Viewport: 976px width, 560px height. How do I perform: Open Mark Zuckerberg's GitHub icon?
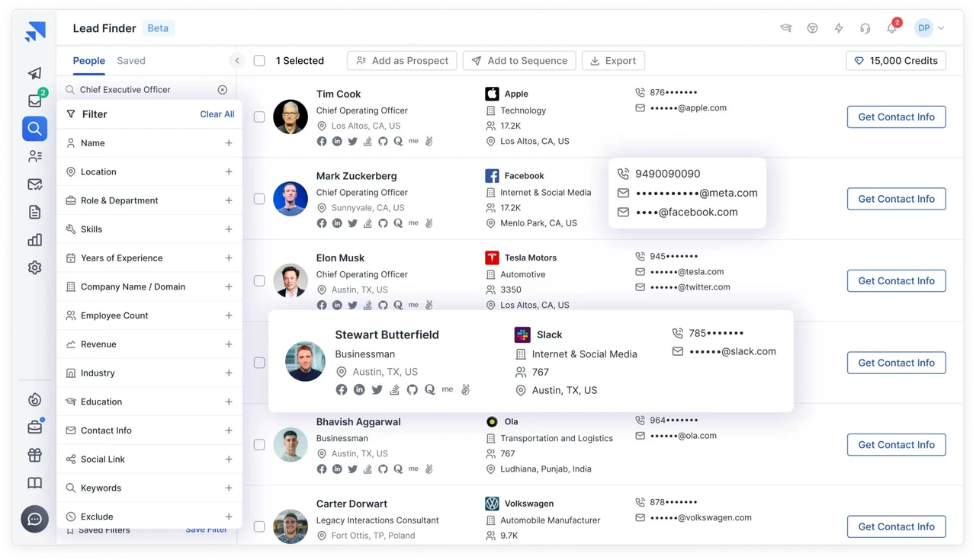point(383,223)
